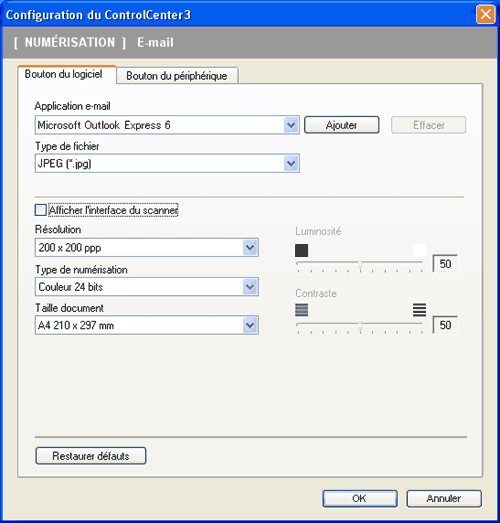Click the high contrast icon under Contraste
This screenshot has width=500, height=523.
click(419, 310)
